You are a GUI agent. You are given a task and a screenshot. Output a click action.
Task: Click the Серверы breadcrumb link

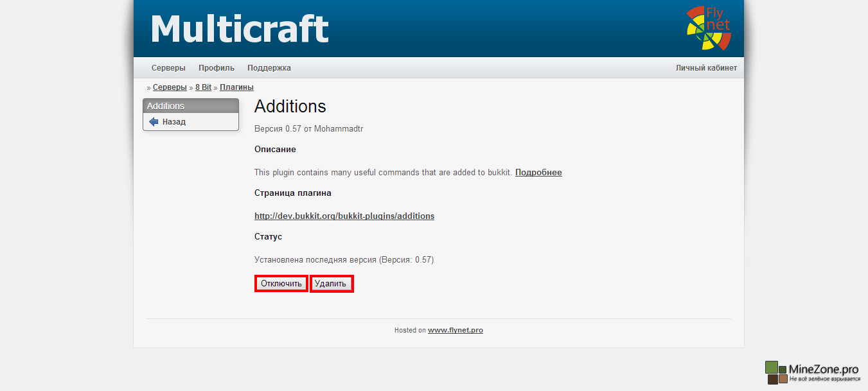pos(170,87)
